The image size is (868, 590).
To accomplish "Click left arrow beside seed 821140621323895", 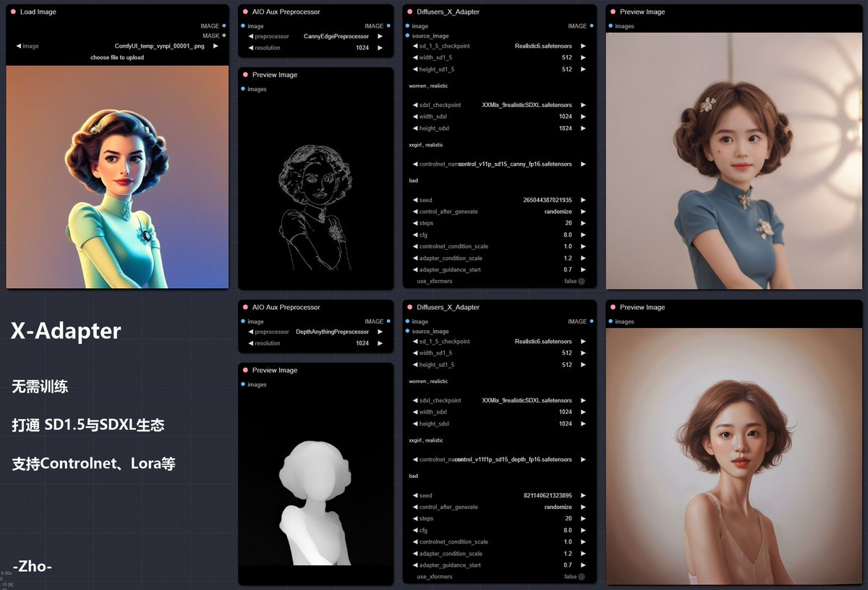I will coord(415,495).
